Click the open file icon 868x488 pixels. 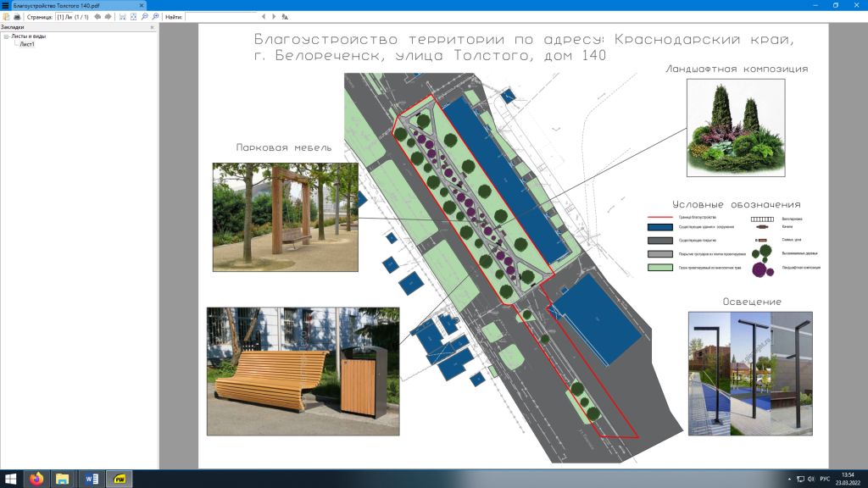[6, 16]
